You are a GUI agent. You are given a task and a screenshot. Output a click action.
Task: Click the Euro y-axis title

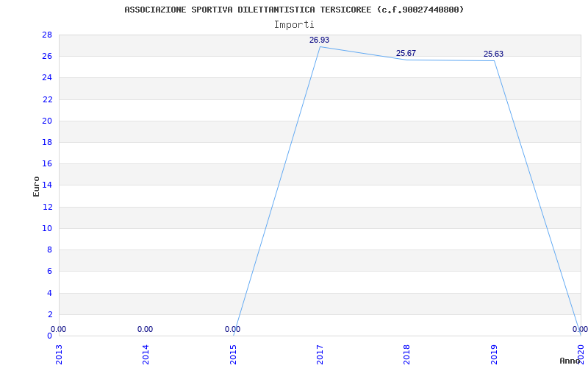click(36, 187)
